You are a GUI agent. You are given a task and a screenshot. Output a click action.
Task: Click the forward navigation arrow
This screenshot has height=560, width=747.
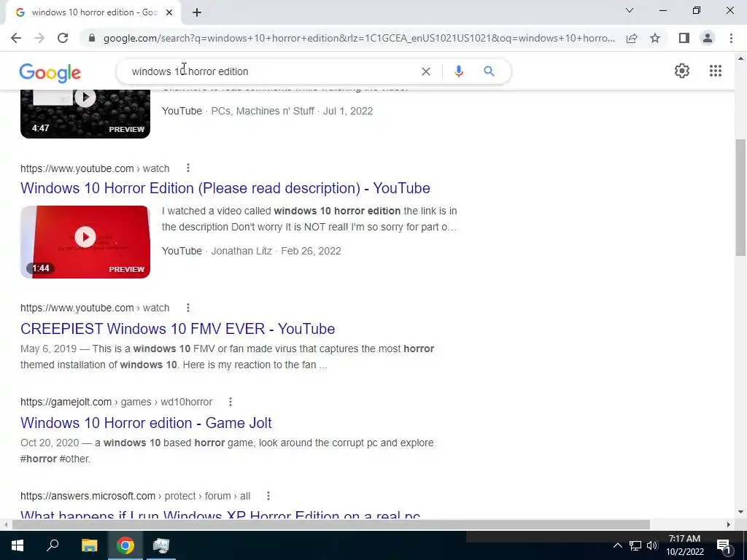tap(39, 38)
